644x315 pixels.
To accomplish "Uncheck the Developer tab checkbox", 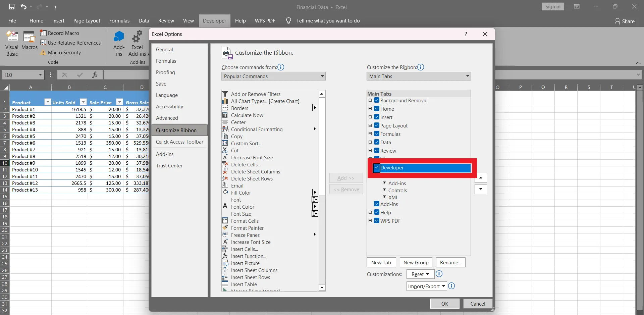I will click(377, 168).
